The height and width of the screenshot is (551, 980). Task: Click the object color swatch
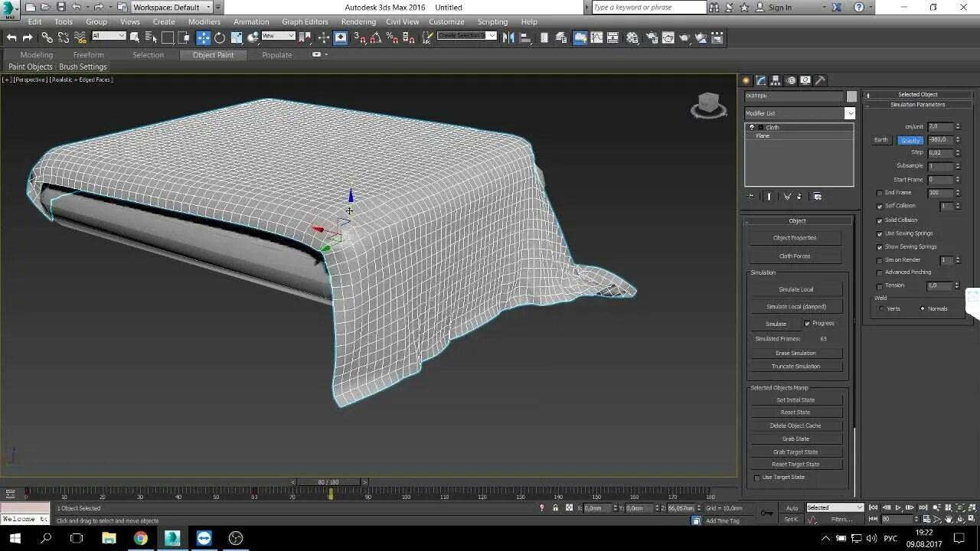pyautogui.click(x=851, y=96)
